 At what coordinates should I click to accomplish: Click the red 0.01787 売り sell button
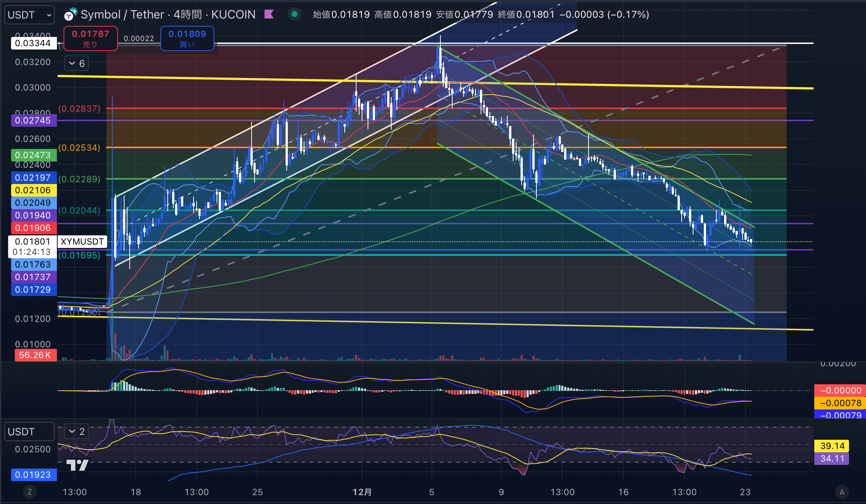pos(91,38)
